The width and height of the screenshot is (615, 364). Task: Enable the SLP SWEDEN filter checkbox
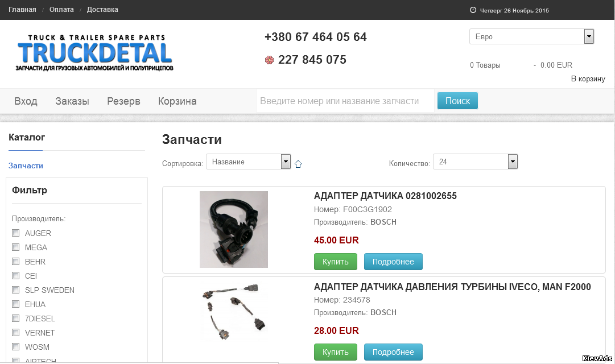click(x=16, y=290)
